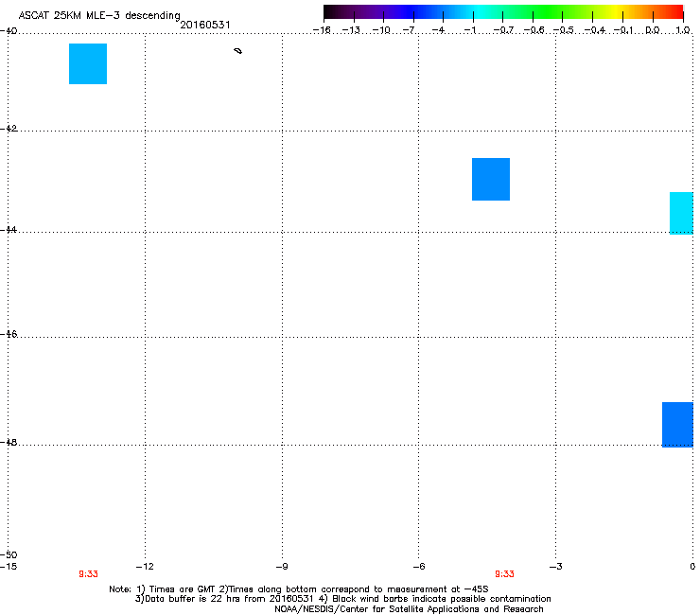Viewport: 700px width, 615px height.
Task: Click the -0.6 color bar label
Action: pyautogui.click(x=533, y=30)
